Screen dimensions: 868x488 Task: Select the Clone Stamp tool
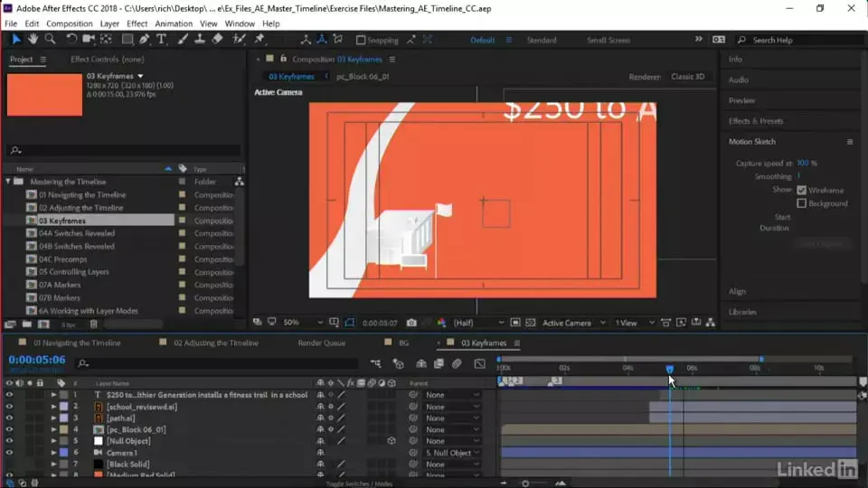[x=199, y=39]
